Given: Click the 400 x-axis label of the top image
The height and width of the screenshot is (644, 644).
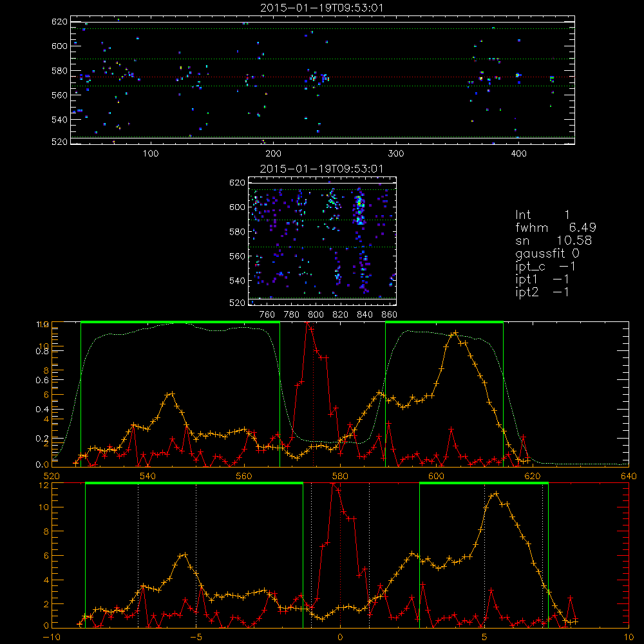Looking at the screenshot, I should [x=518, y=154].
